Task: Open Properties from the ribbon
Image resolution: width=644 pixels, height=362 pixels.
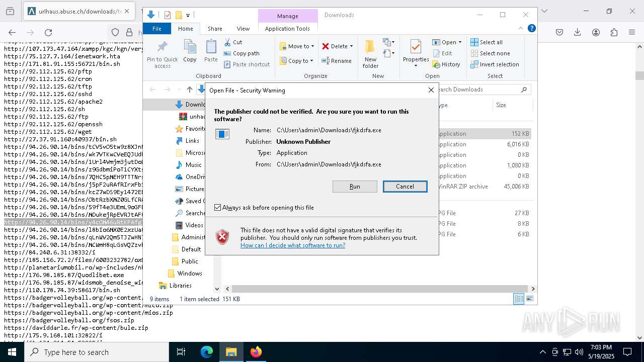Action: coord(416,53)
